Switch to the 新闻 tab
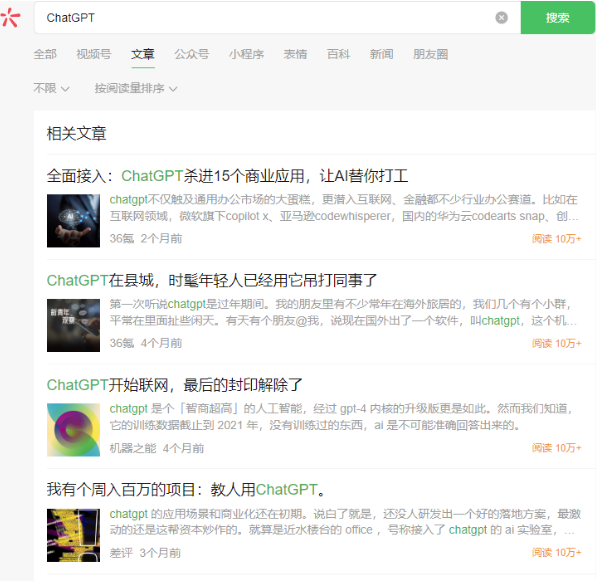This screenshot has width=596, height=581. [x=382, y=54]
